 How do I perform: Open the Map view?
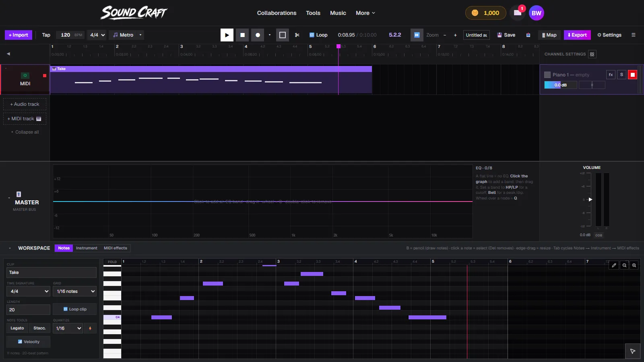[x=549, y=35]
